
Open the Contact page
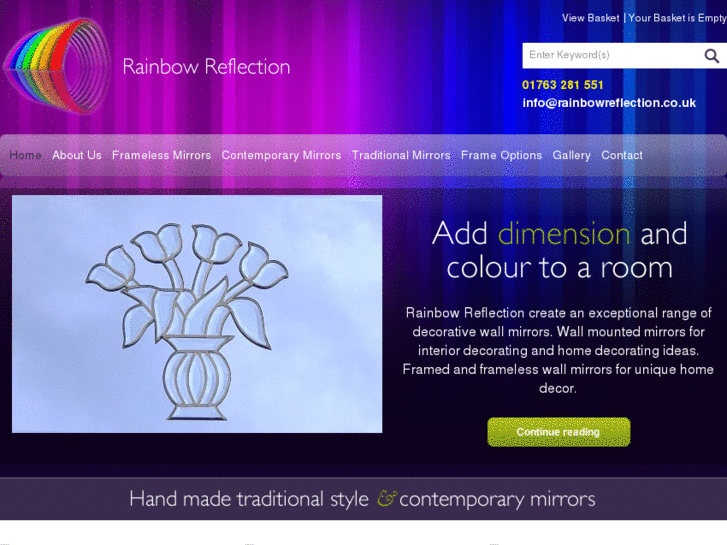622,155
